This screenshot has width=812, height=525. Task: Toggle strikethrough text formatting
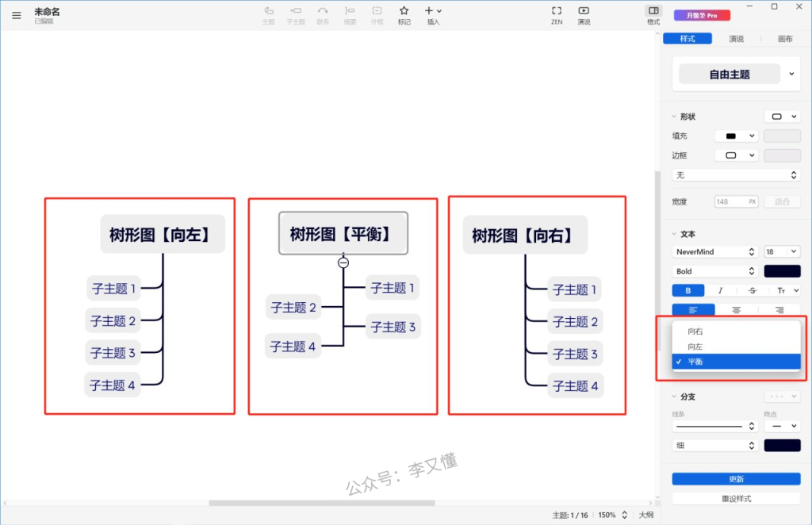(x=753, y=291)
